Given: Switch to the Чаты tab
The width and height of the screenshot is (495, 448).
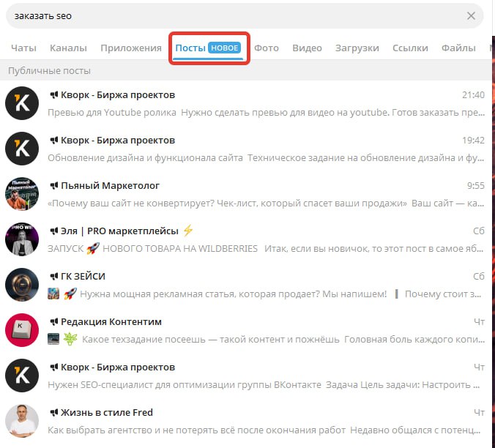Looking at the screenshot, I should click(23, 48).
